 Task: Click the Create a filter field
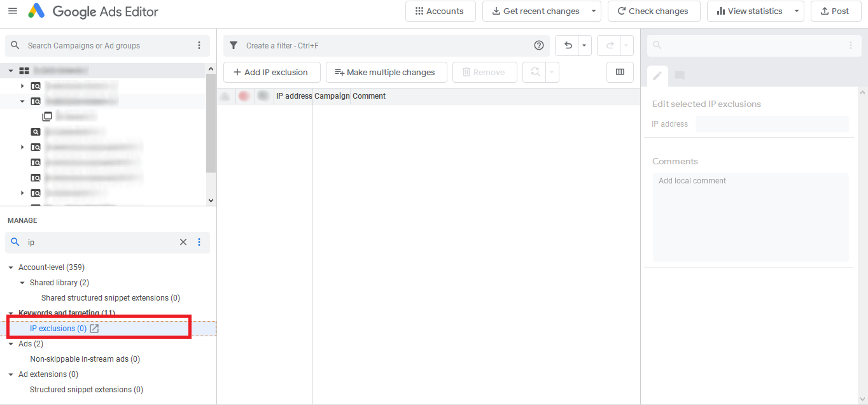pos(386,45)
